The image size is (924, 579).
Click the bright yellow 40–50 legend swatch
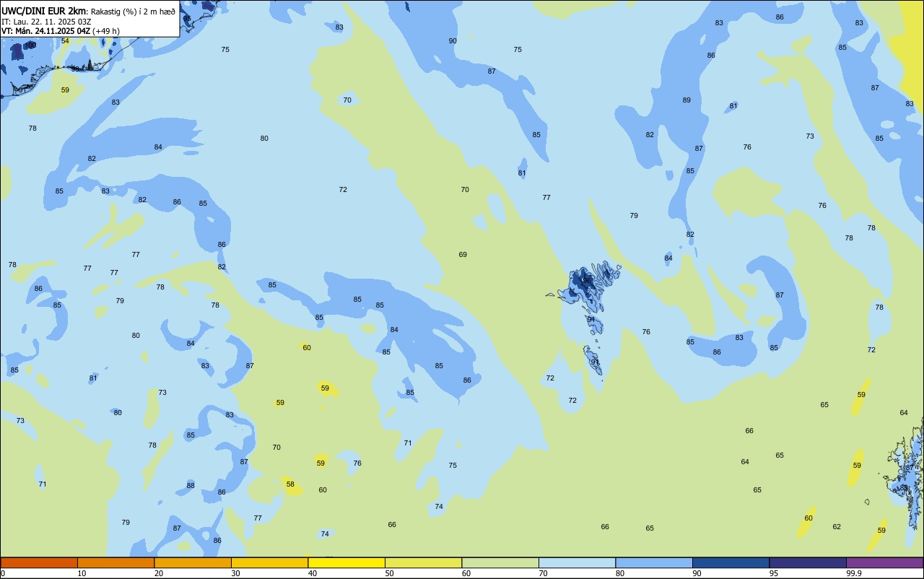click(346, 562)
